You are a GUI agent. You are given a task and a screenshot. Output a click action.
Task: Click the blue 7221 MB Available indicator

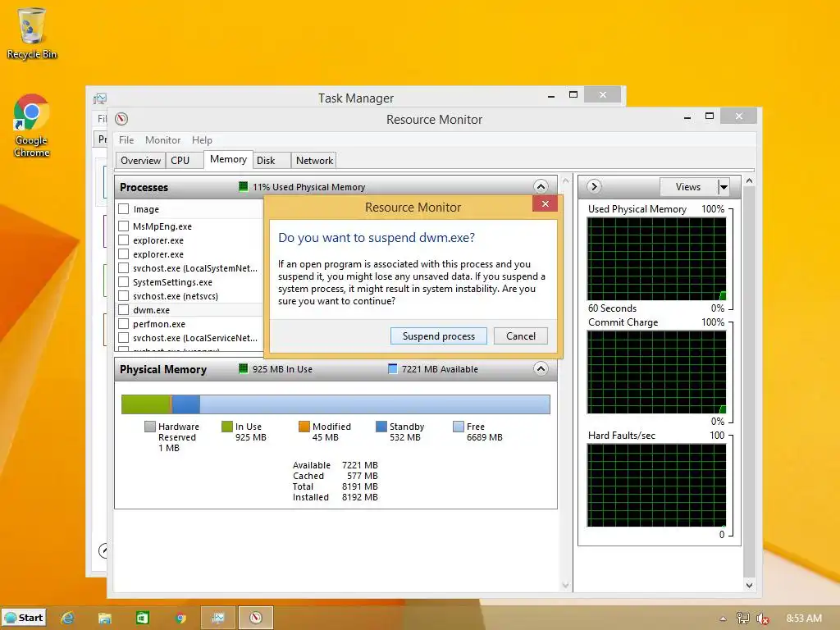(393, 368)
